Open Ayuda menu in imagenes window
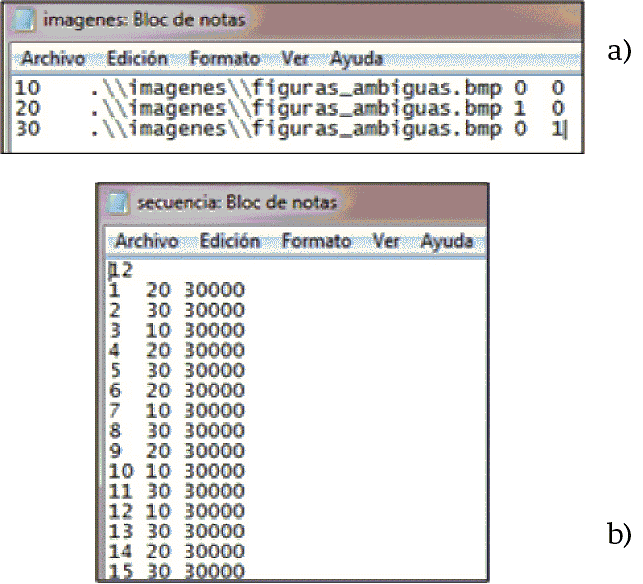This screenshot has width=643, height=584. 357,58
